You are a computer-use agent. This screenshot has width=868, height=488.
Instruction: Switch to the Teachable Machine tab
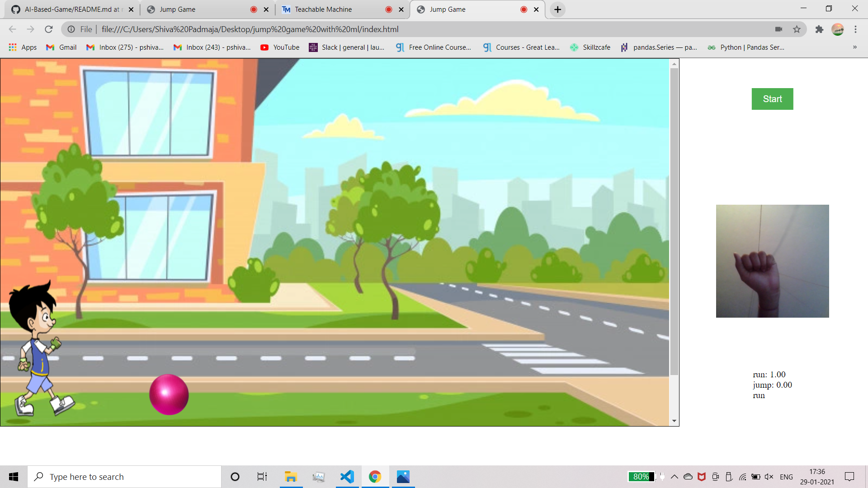click(x=343, y=9)
